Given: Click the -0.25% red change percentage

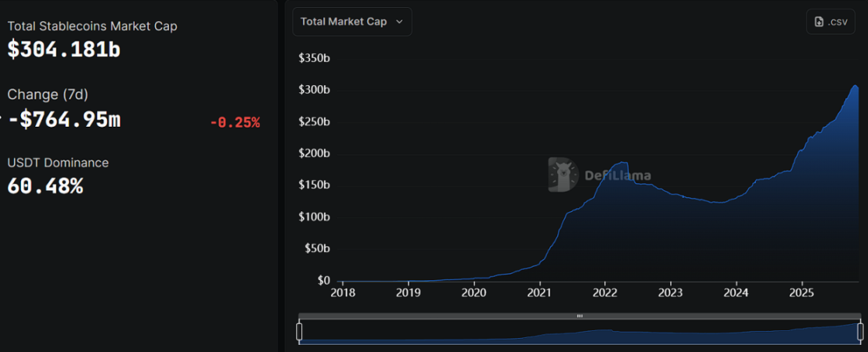Looking at the screenshot, I should (235, 122).
